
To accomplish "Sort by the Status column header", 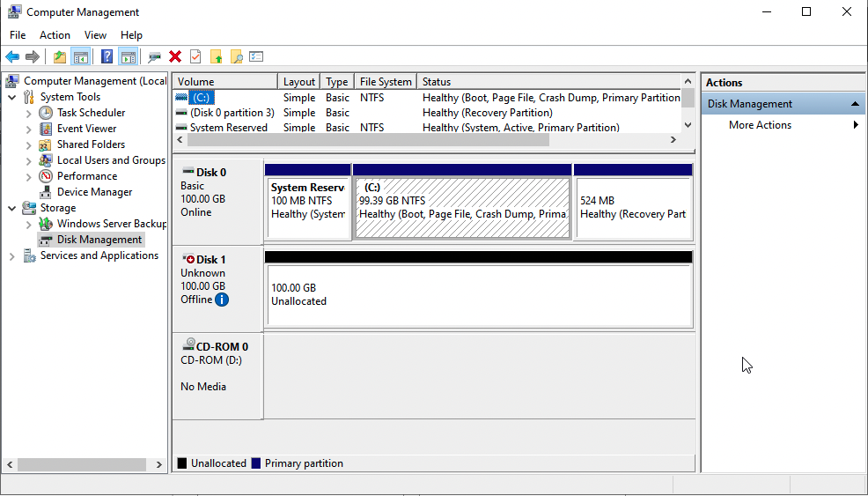I will tap(548, 81).
